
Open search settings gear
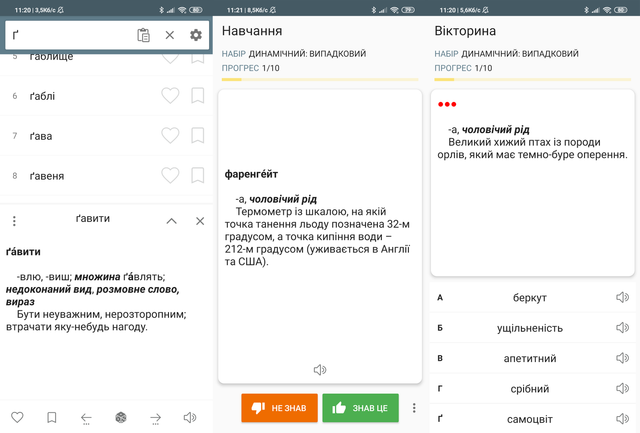pyautogui.click(x=196, y=35)
